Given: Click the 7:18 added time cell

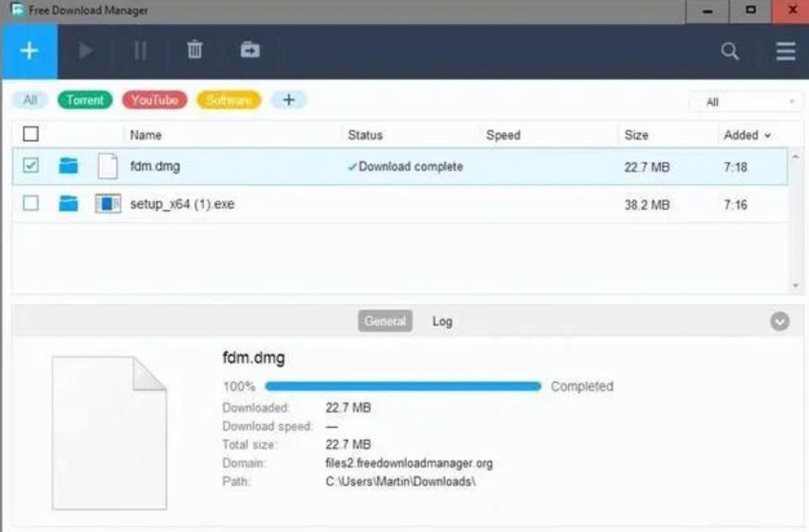Looking at the screenshot, I should click(735, 167).
